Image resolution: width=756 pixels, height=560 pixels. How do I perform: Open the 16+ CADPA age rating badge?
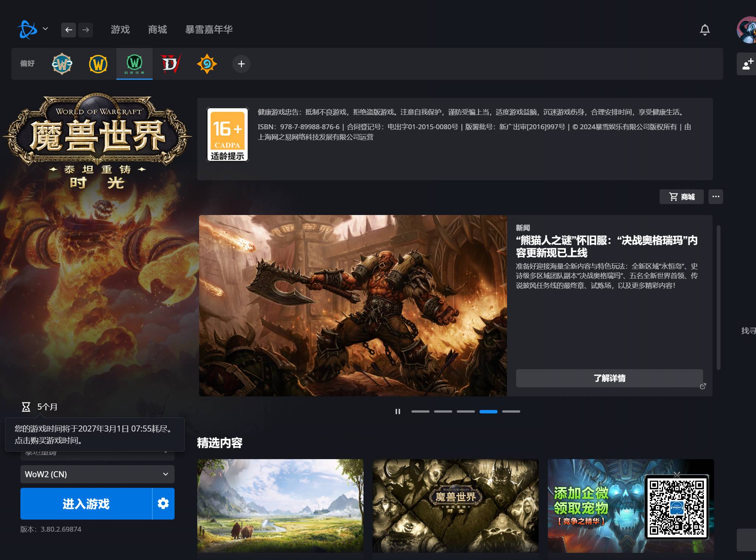click(227, 135)
